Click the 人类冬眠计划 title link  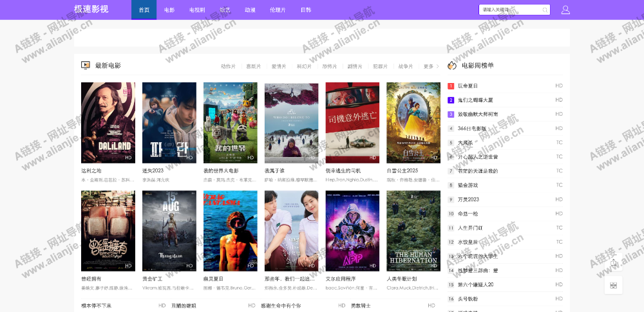pyautogui.click(x=401, y=279)
